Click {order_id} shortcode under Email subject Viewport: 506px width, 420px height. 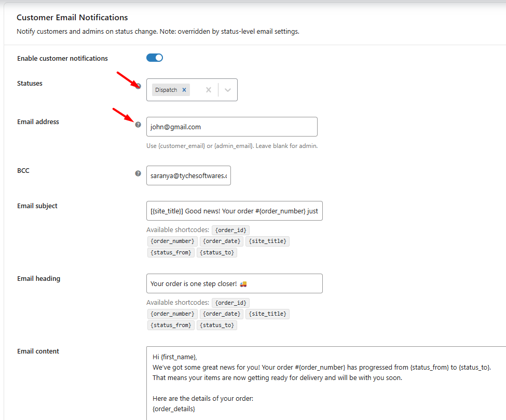[x=230, y=230]
